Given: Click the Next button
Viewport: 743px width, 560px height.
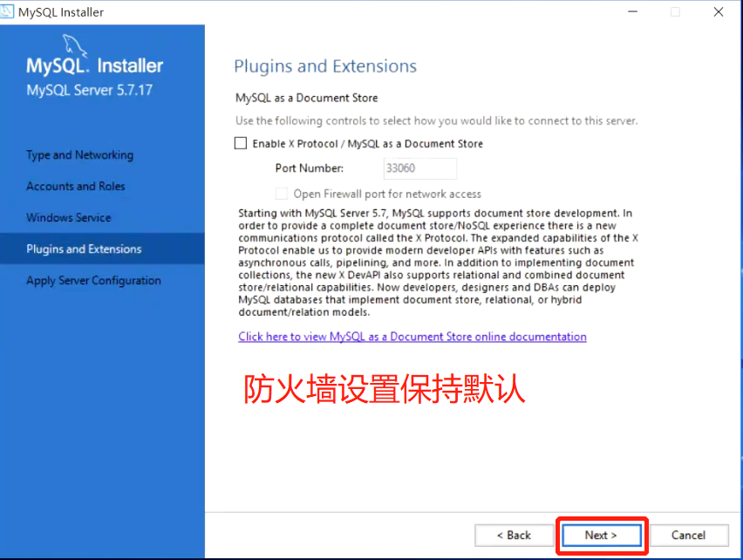Looking at the screenshot, I should (x=602, y=536).
